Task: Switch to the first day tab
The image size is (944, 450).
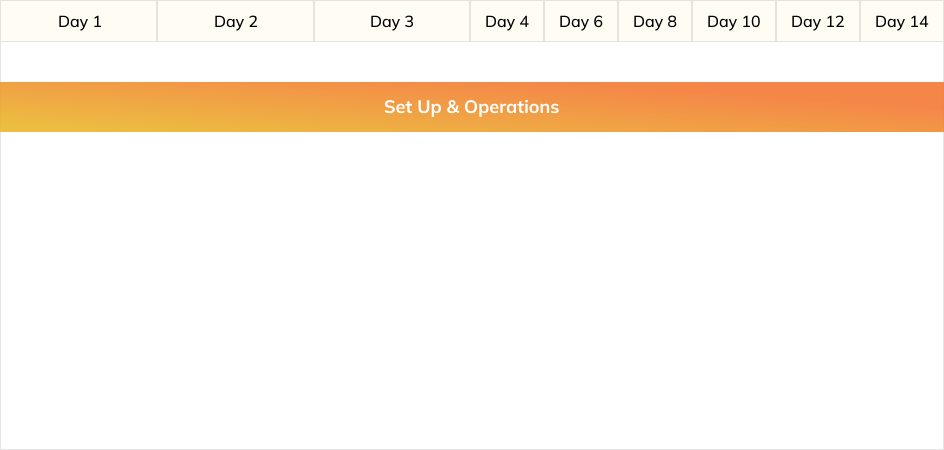Action: click(79, 21)
